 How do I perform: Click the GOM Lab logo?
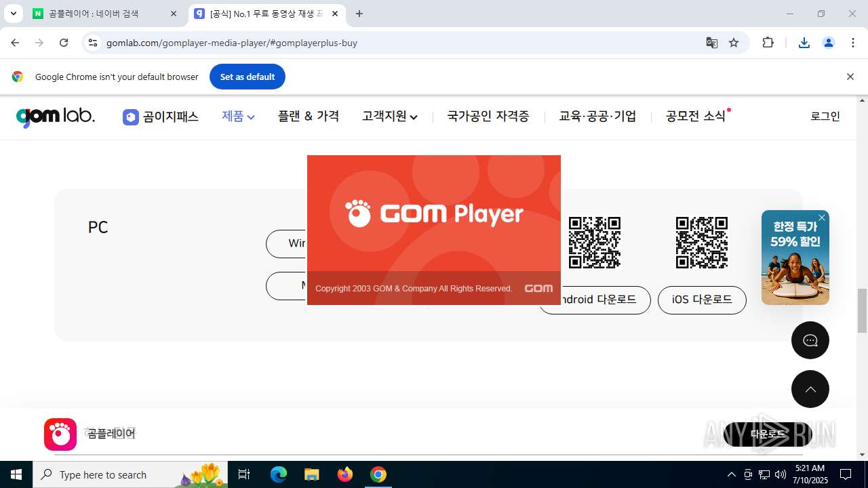pyautogui.click(x=55, y=117)
